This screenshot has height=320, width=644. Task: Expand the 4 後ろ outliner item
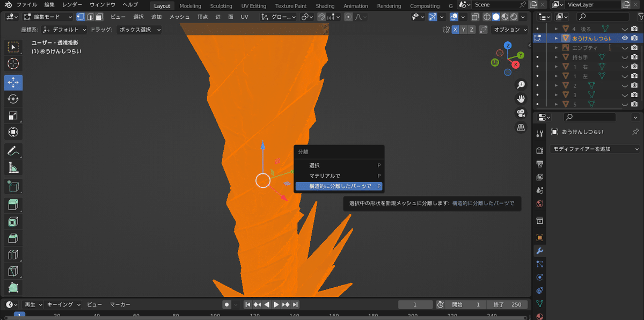click(x=557, y=29)
